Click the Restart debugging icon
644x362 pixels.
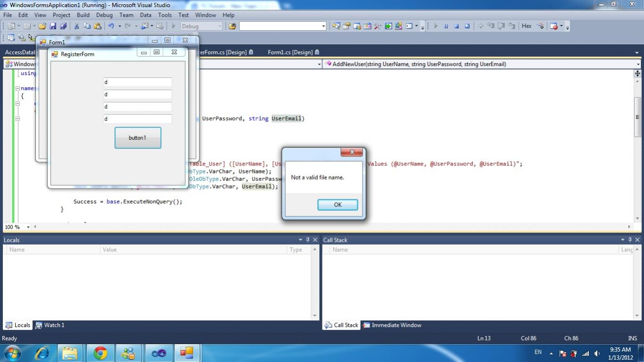(467, 26)
